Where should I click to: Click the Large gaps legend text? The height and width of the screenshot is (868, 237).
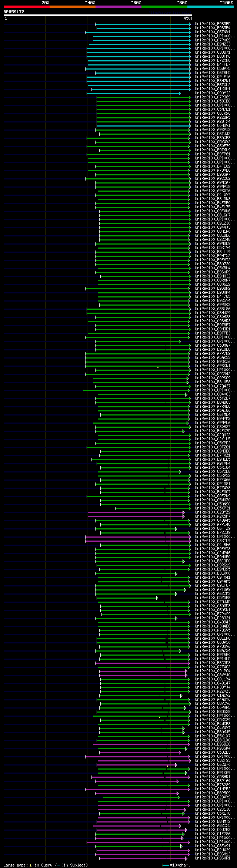(46, 865)
